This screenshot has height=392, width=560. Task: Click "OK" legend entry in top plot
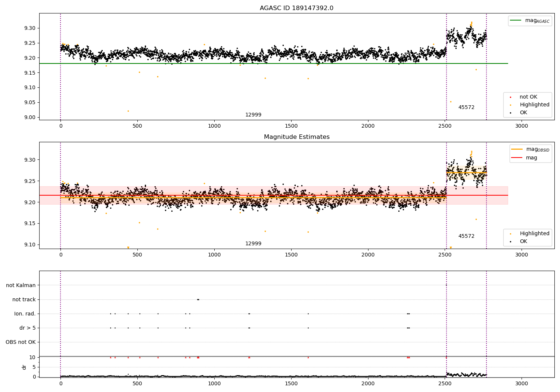click(523, 113)
